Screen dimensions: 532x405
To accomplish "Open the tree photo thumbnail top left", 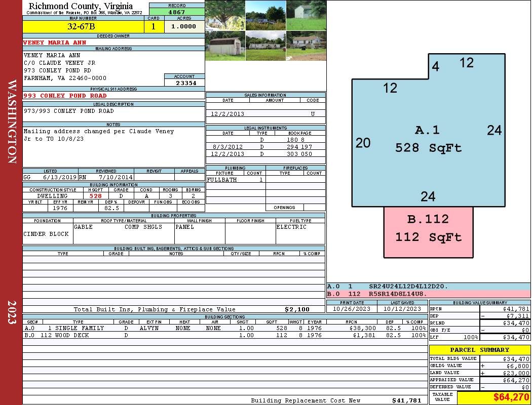I will (x=225, y=15).
